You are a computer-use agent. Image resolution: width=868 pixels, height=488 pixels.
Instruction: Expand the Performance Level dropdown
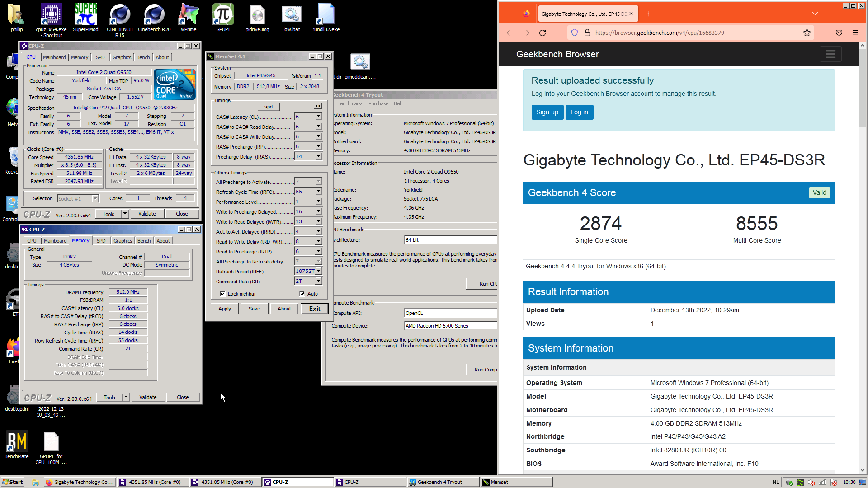pos(318,202)
